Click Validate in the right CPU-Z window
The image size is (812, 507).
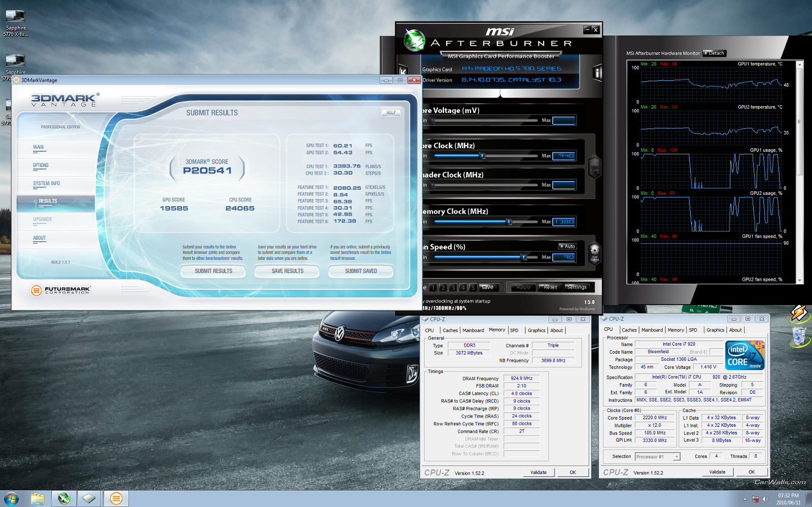click(717, 472)
